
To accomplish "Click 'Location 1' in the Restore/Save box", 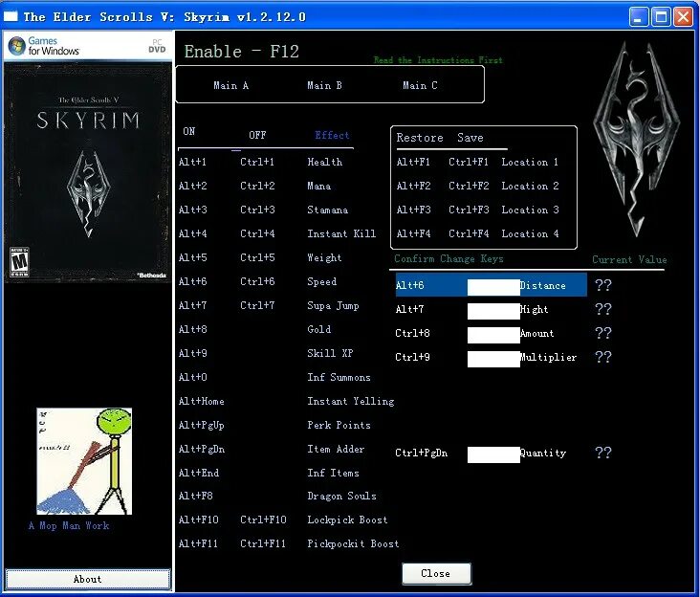I will (x=530, y=162).
